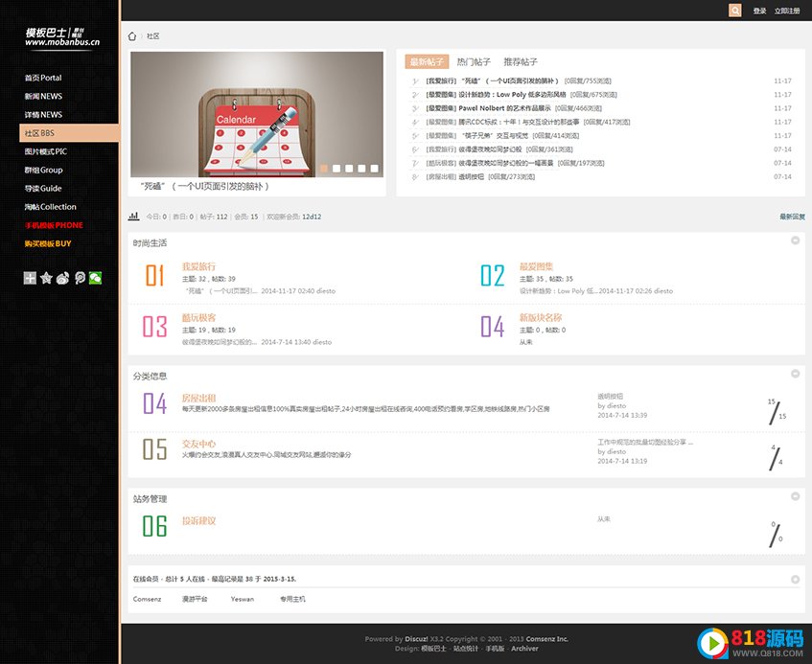Image resolution: width=812 pixels, height=664 pixels.
Task: Open the green WeChat icon in the sidebar
Action: click(x=95, y=278)
